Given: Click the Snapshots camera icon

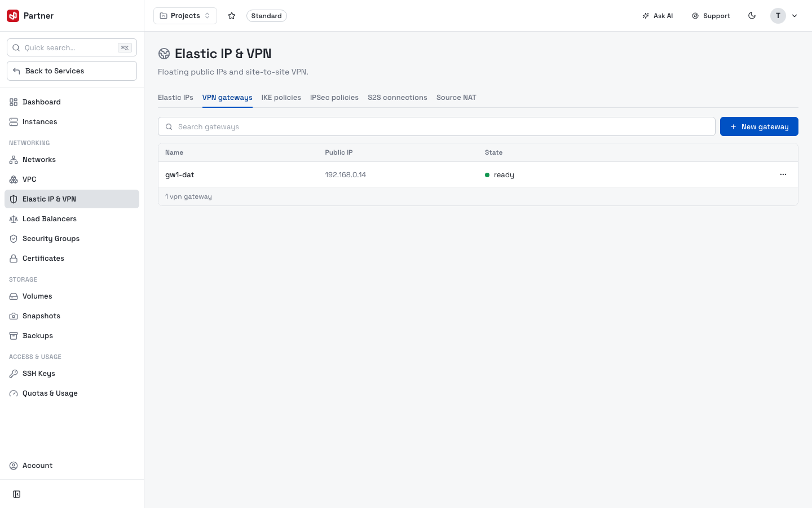Looking at the screenshot, I should pos(14,316).
